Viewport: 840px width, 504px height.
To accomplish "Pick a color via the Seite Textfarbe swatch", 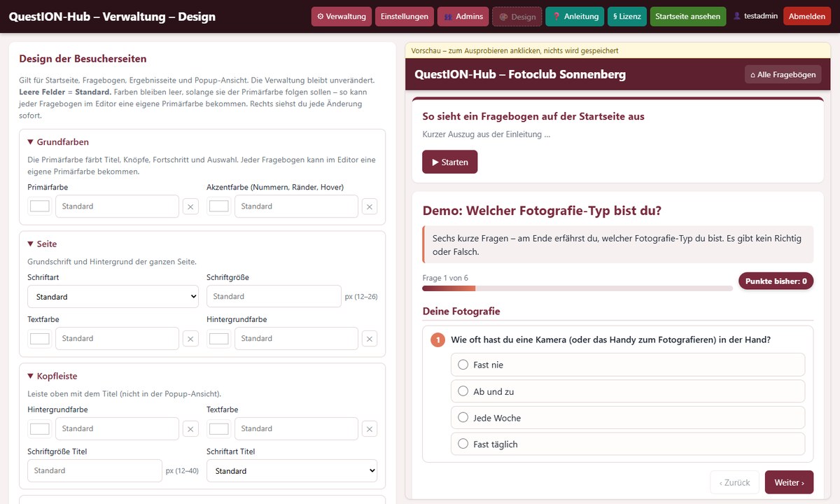I will point(40,339).
